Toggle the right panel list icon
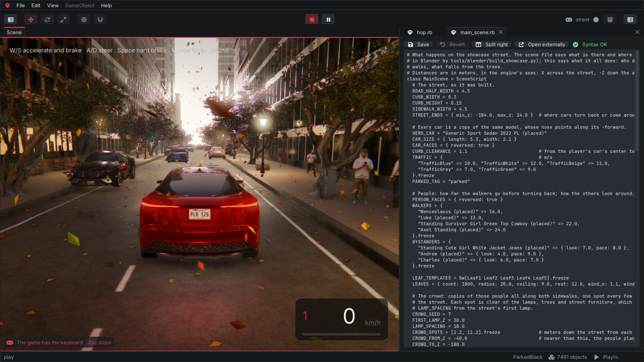Screen dimensions: 644x362 point(630,19)
